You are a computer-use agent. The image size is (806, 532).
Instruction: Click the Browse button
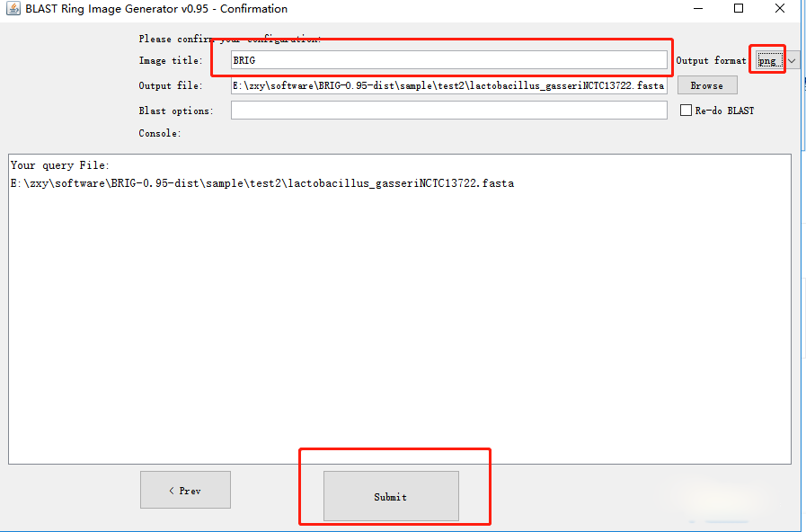[707, 85]
